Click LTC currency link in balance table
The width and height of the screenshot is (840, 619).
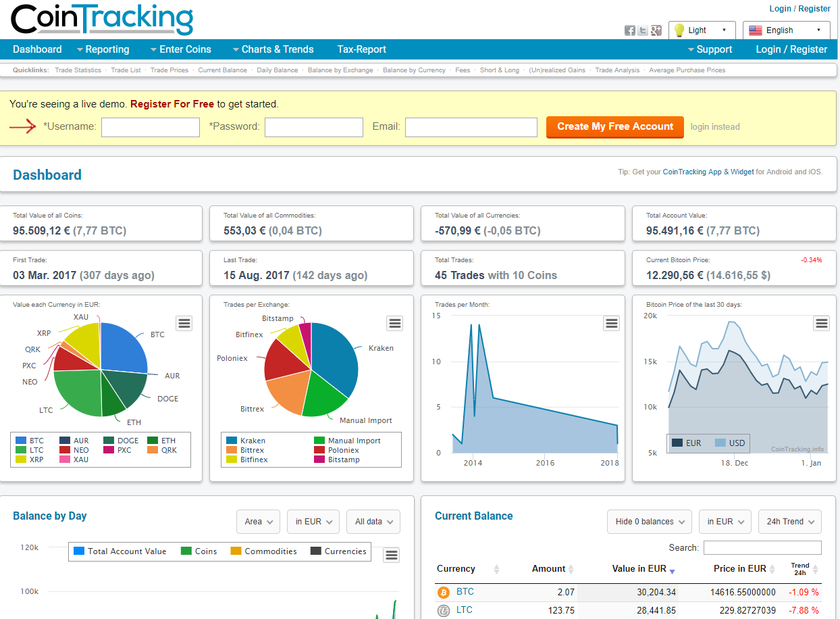(x=464, y=610)
